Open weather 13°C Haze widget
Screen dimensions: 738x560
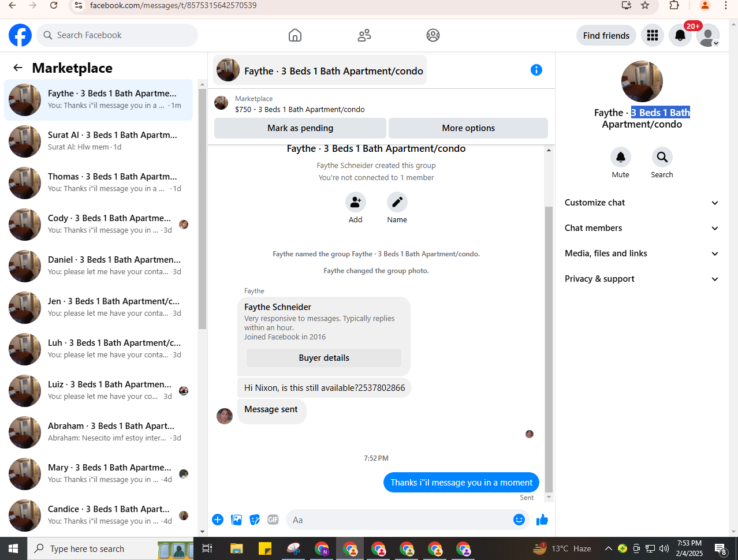click(x=561, y=548)
